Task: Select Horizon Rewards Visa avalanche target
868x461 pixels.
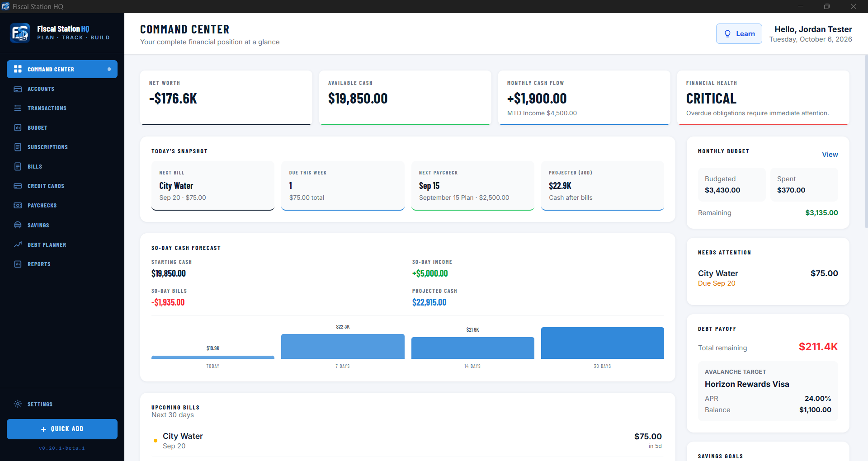Action: coord(768,391)
